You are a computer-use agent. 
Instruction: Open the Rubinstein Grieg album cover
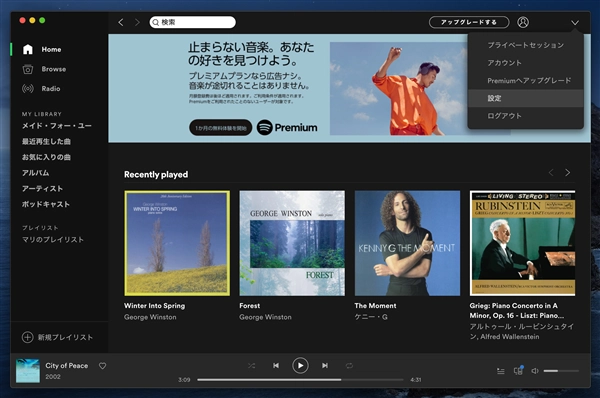(522, 243)
